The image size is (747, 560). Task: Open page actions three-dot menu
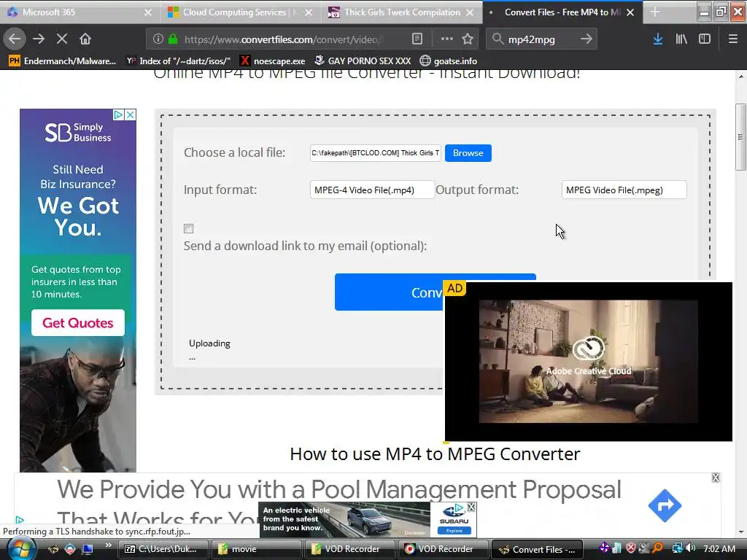point(447,39)
